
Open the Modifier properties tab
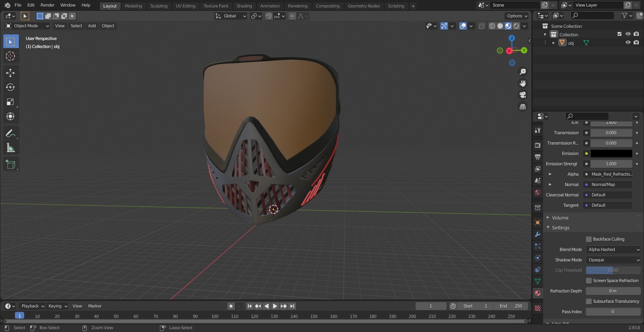pos(537,234)
